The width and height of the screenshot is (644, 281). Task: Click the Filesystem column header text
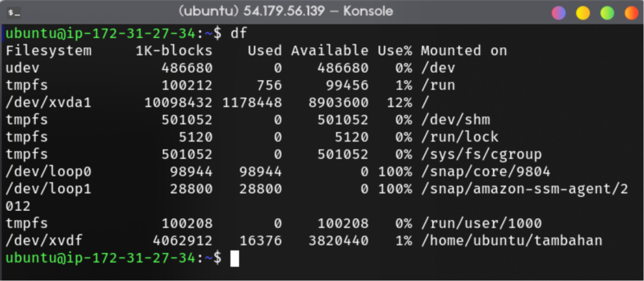49,51
